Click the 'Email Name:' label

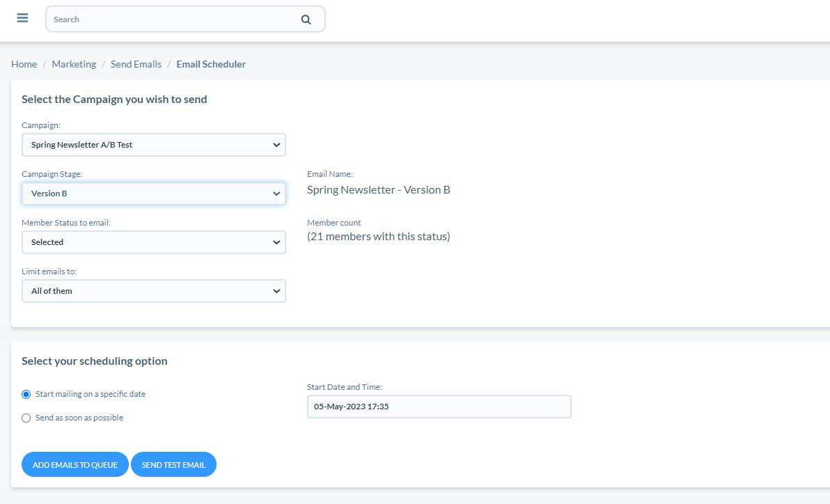coord(330,173)
